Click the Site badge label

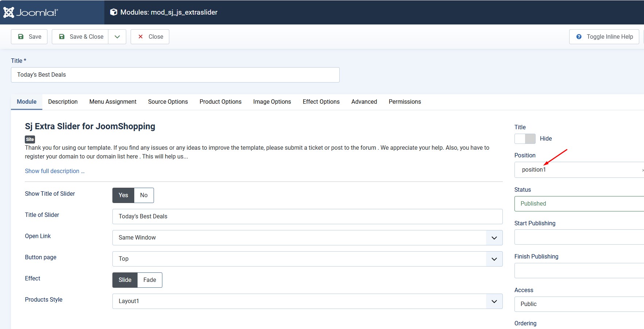point(30,139)
